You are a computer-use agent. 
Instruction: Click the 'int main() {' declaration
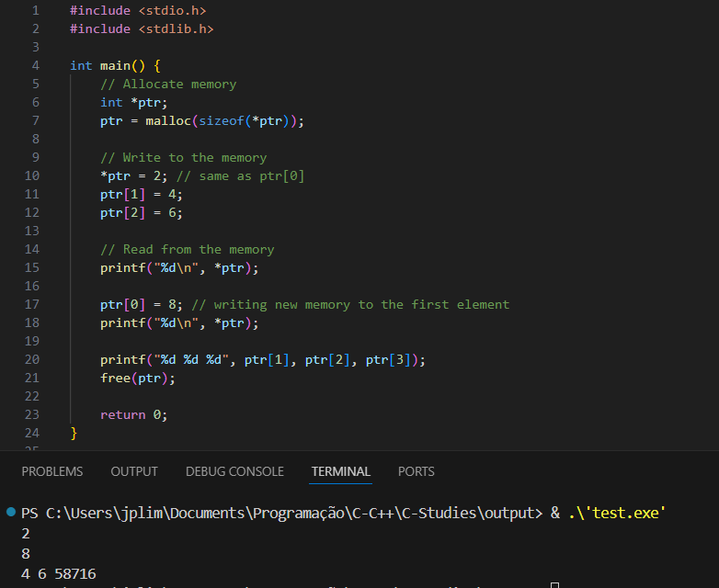tap(115, 65)
